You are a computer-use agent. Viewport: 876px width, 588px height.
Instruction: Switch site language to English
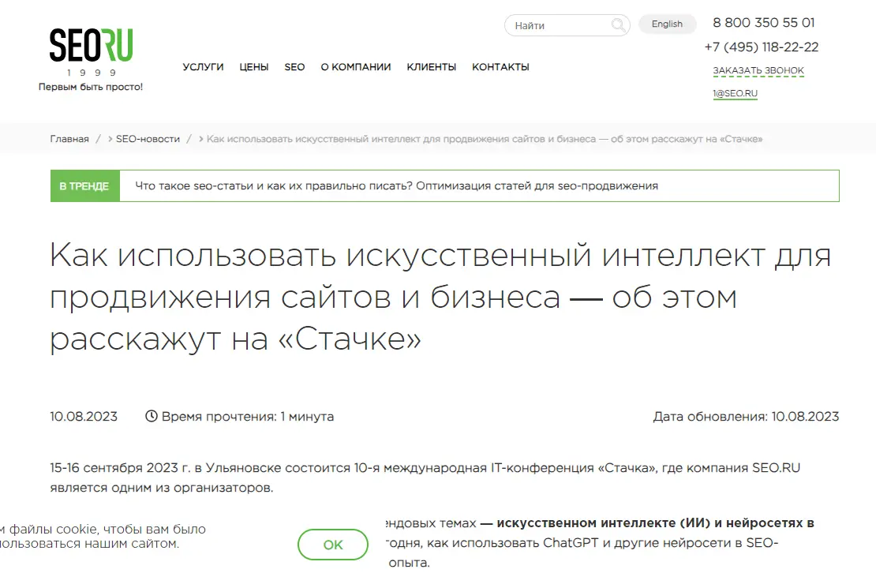click(x=667, y=24)
